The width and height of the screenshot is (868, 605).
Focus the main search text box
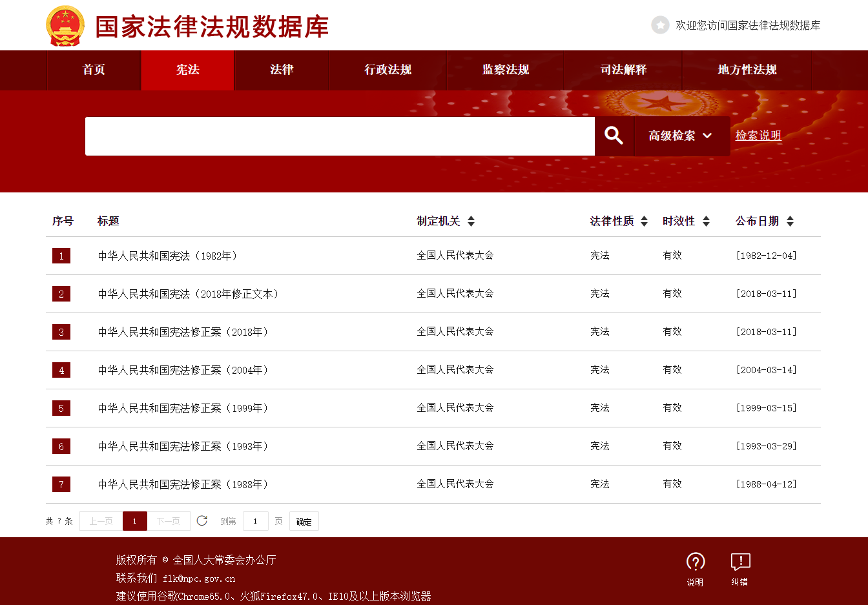point(340,136)
